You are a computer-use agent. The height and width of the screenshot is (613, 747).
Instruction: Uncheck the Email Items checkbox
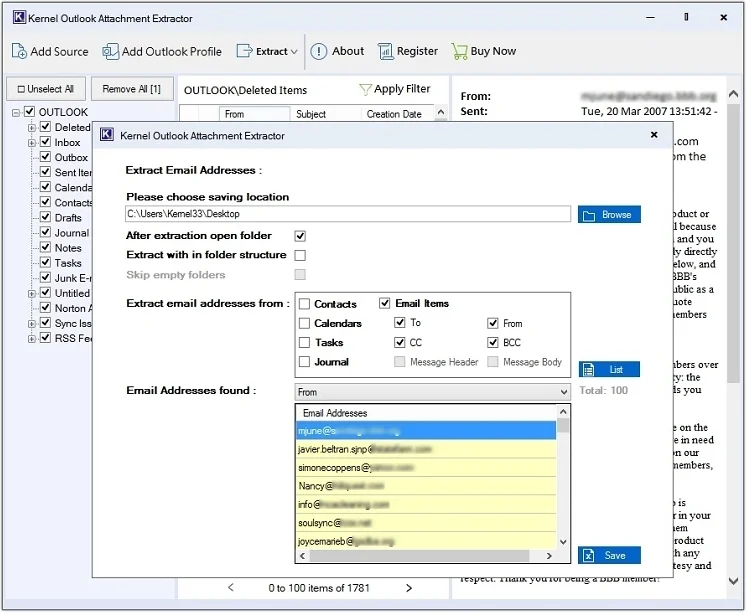pos(384,303)
